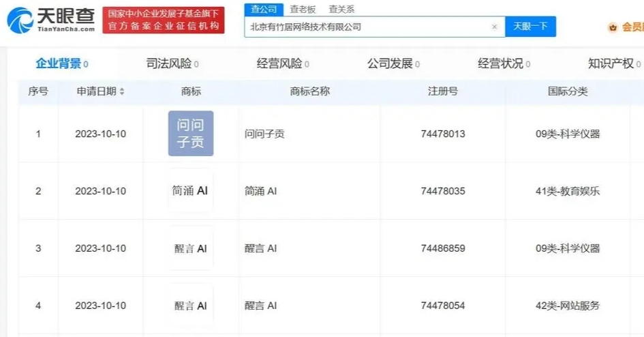This screenshot has width=644, height=337.
Task: Click the 41类-教育娱乐 classification cell
Action: pyautogui.click(x=568, y=191)
